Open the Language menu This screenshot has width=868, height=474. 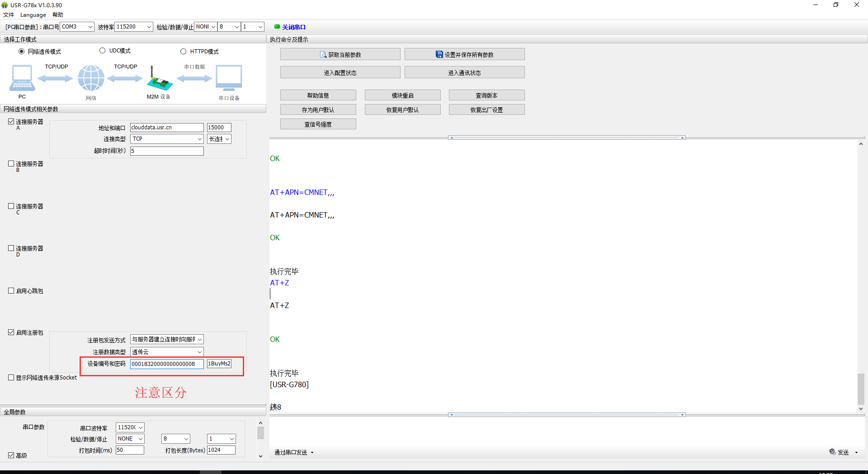coord(33,14)
